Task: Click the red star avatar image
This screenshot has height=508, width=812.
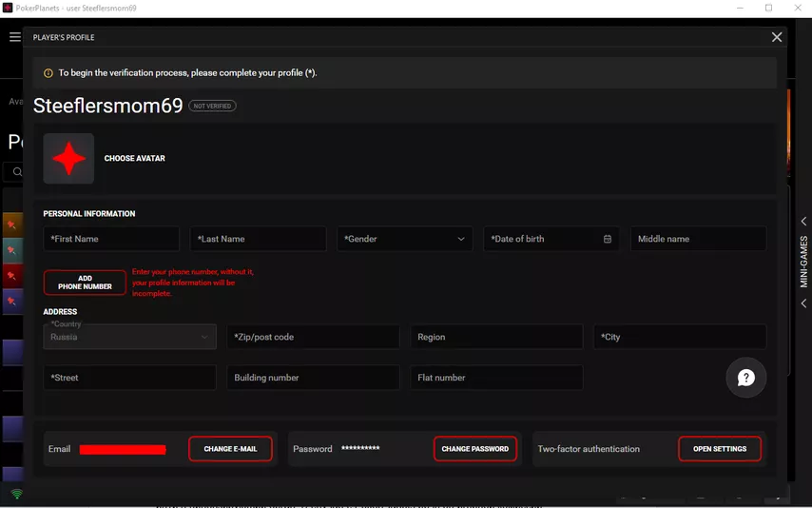Action: (68, 159)
